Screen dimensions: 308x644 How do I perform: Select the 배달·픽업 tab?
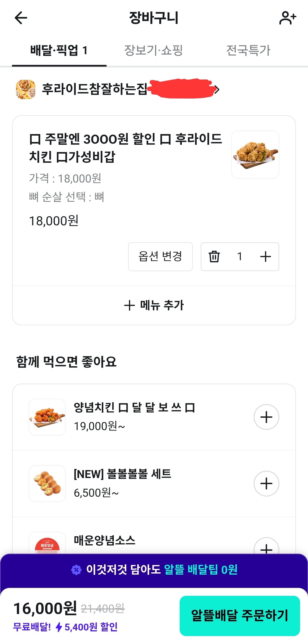59,50
